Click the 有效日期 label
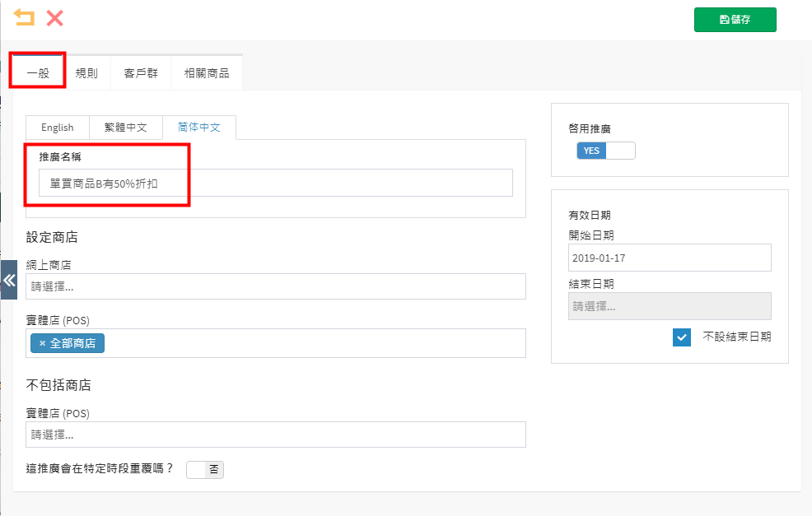The image size is (812, 516). (x=590, y=216)
